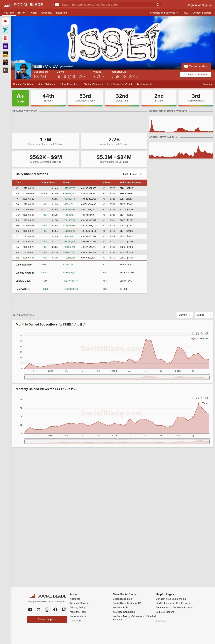215x644 pixels.
Task: Open the Terms of Service footer link
Action: click(x=79, y=603)
